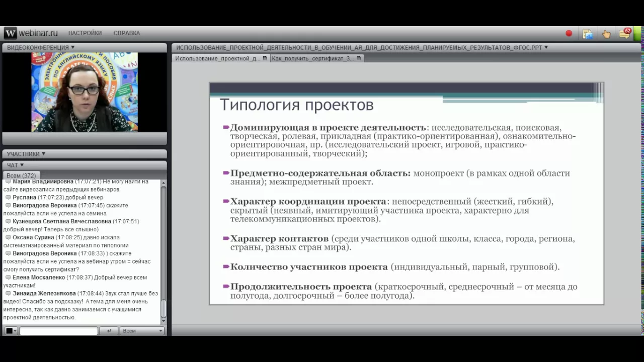Open the СПРАВКА menu
This screenshot has height=362, width=644.
127,33
